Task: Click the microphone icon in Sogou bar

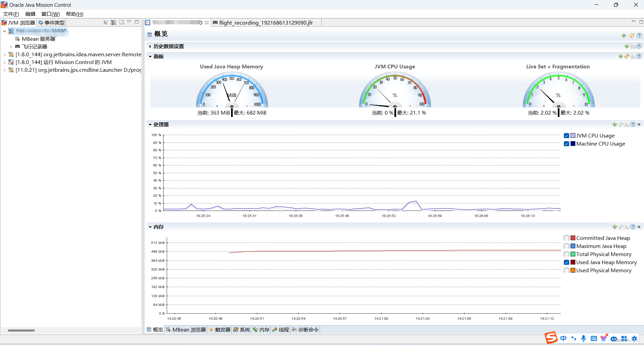Action: 584,338
